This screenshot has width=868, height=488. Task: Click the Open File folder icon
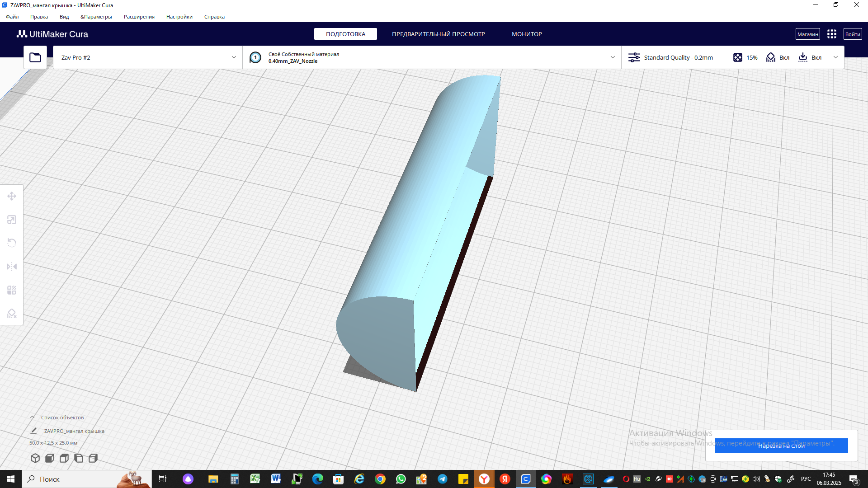pos(35,57)
